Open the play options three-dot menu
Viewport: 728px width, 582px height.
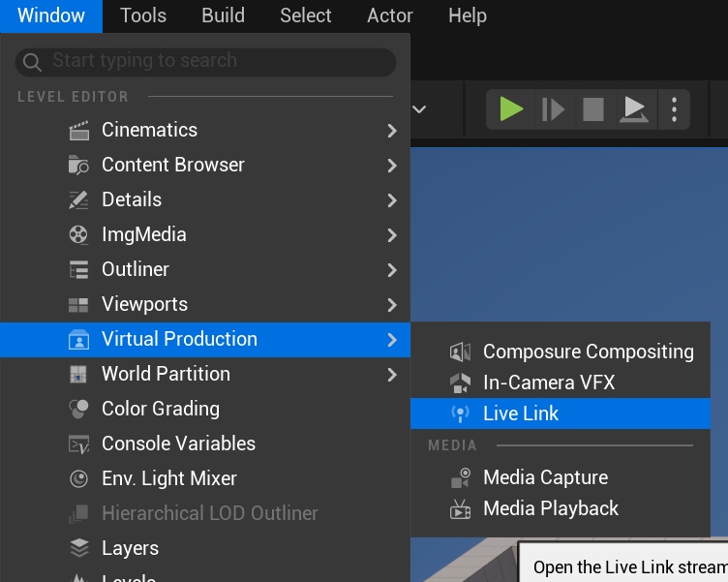673,108
